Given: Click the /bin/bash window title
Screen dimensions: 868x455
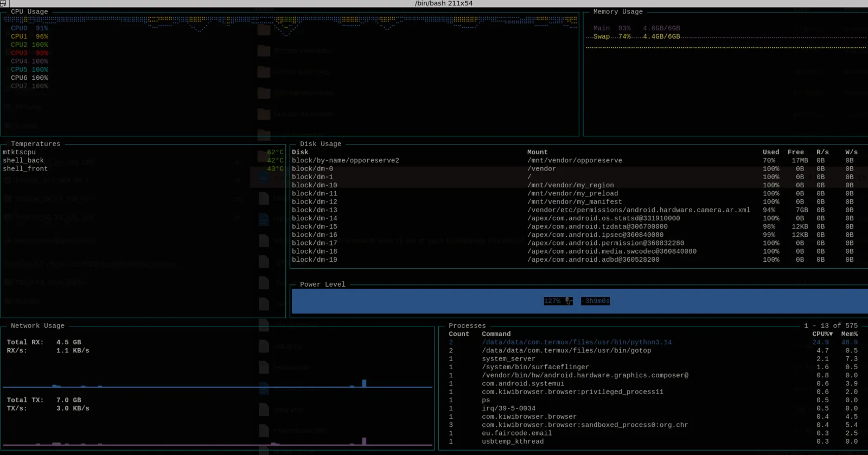Looking at the screenshot, I should (443, 3).
